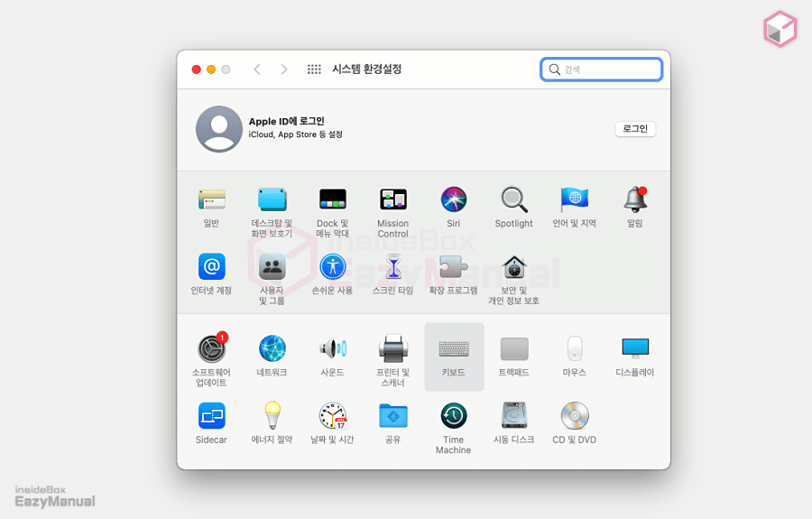The image size is (812, 519).
Task: Open 공유 sharing folder icon
Action: [393, 415]
